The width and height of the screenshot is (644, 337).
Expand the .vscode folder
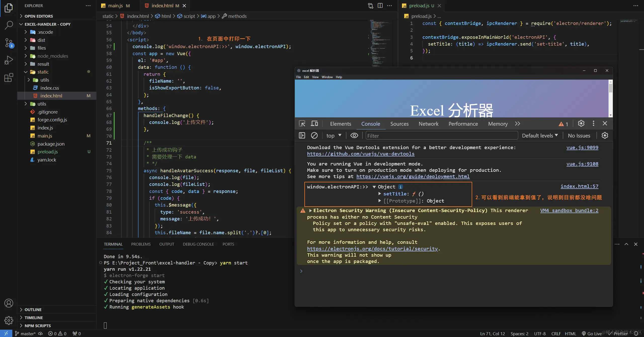pyautogui.click(x=45, y=32)
